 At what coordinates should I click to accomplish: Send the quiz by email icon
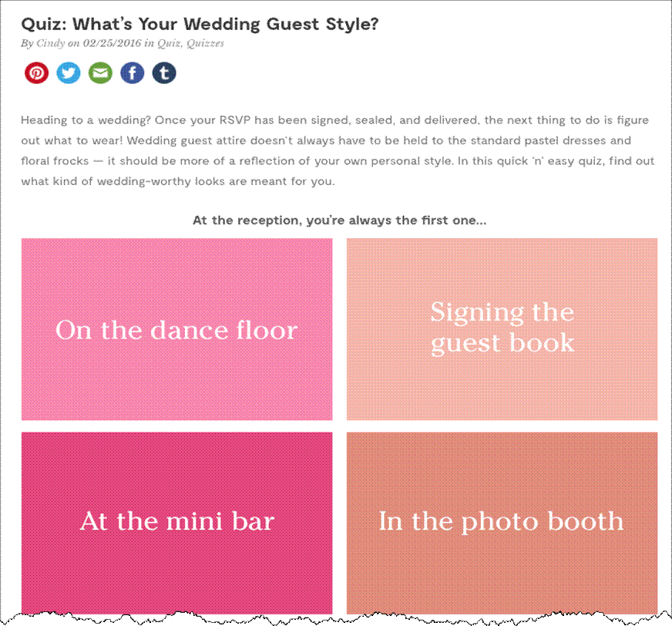[x=100, y=73]
